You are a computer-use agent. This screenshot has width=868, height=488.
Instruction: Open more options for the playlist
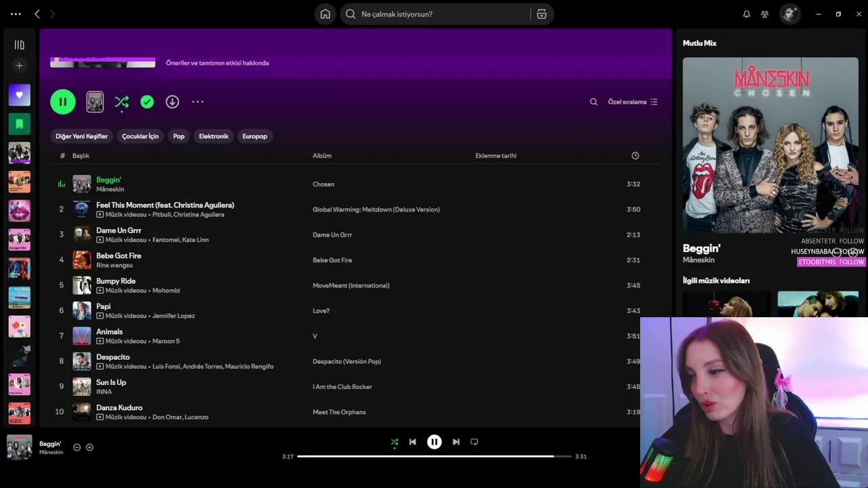(x=197, y=102)
